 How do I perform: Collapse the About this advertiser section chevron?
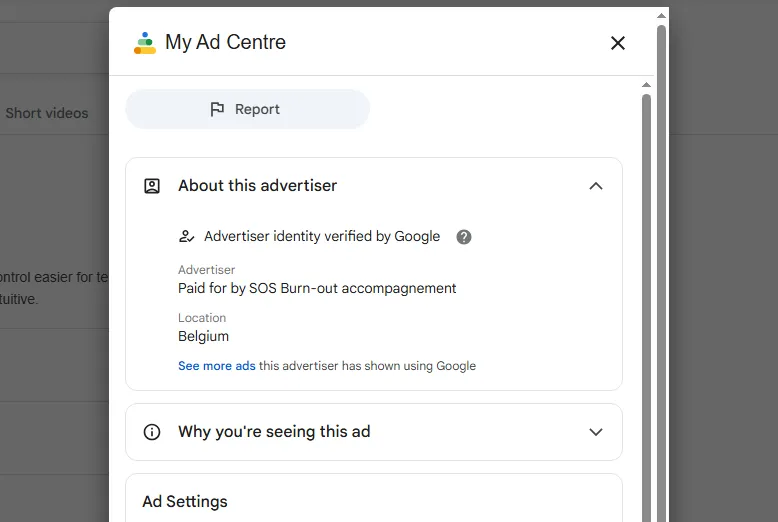point(596,186)
